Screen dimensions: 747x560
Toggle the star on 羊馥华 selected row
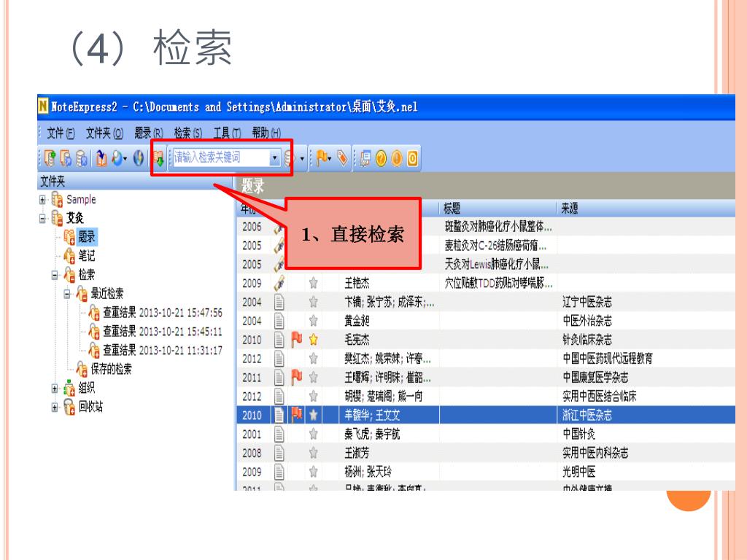314,415
